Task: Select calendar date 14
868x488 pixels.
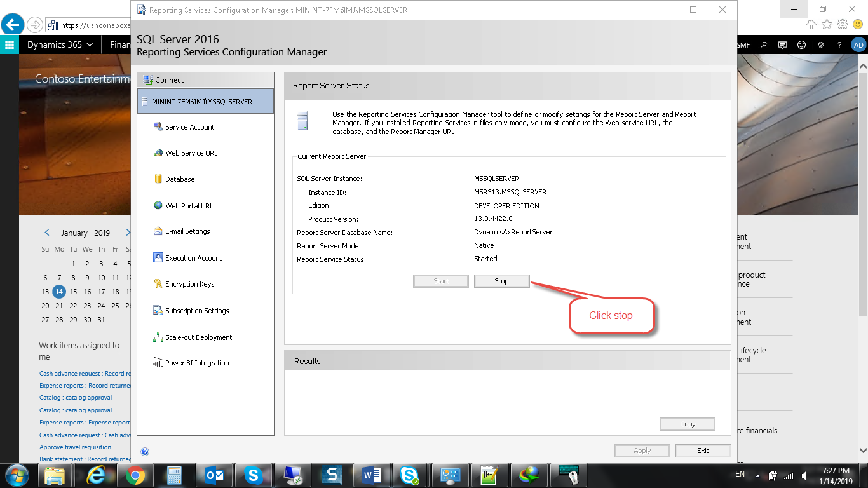Action: 59,292
